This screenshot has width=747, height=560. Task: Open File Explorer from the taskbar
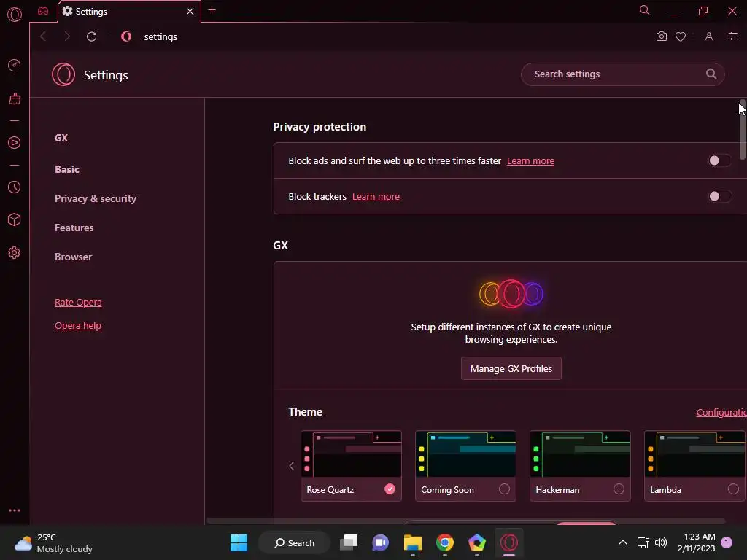point(413,542)
